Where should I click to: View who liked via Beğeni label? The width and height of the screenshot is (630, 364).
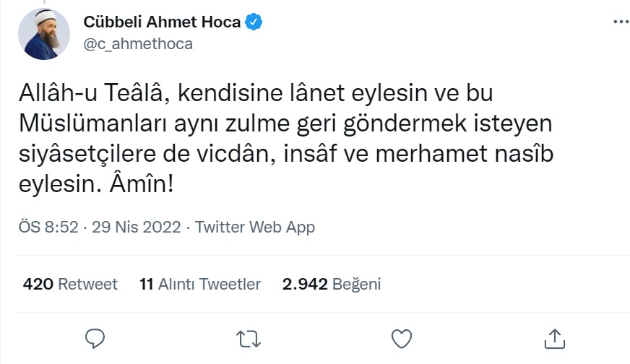click(356, 284)
